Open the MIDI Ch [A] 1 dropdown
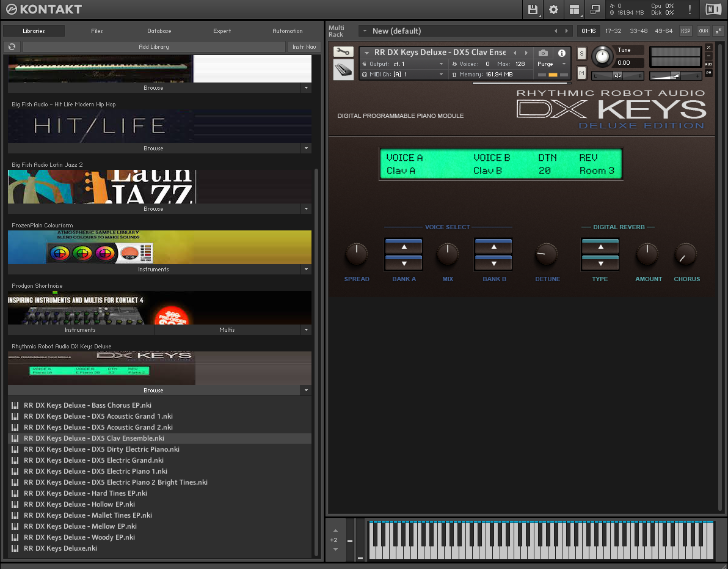Viewport: 728px width, 569px height. pos(441,75)
